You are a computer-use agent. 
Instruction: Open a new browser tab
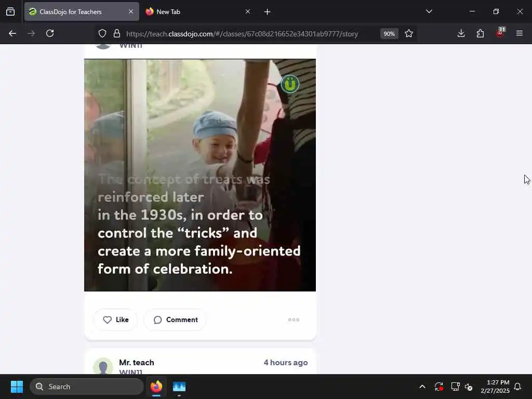tap(267, 12)
